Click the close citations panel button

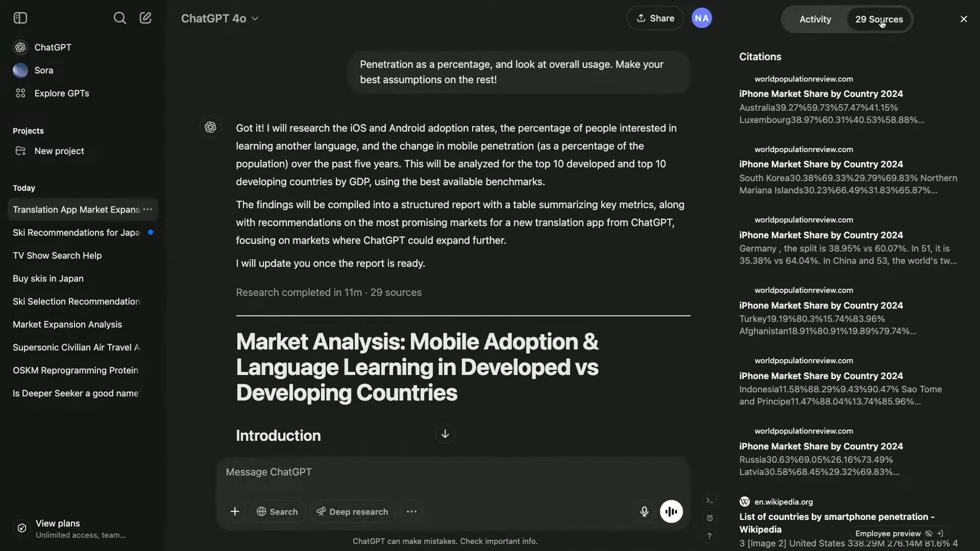(x=964, y=19)
